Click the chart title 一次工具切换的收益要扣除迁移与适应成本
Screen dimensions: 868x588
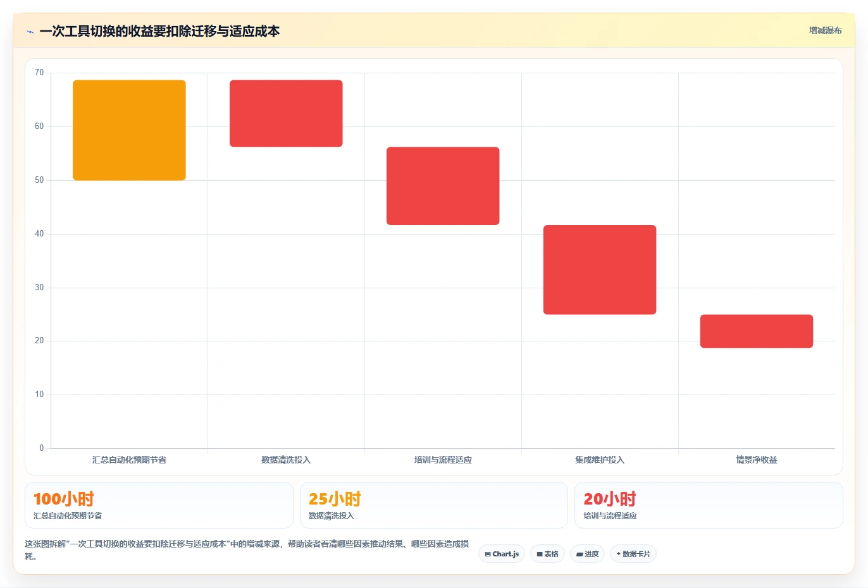(159, 32)
